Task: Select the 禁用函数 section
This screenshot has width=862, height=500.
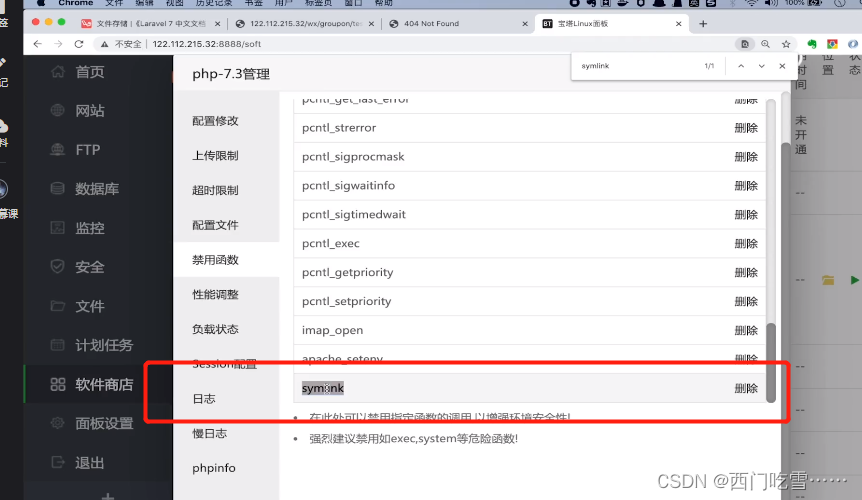Action: 216,259
